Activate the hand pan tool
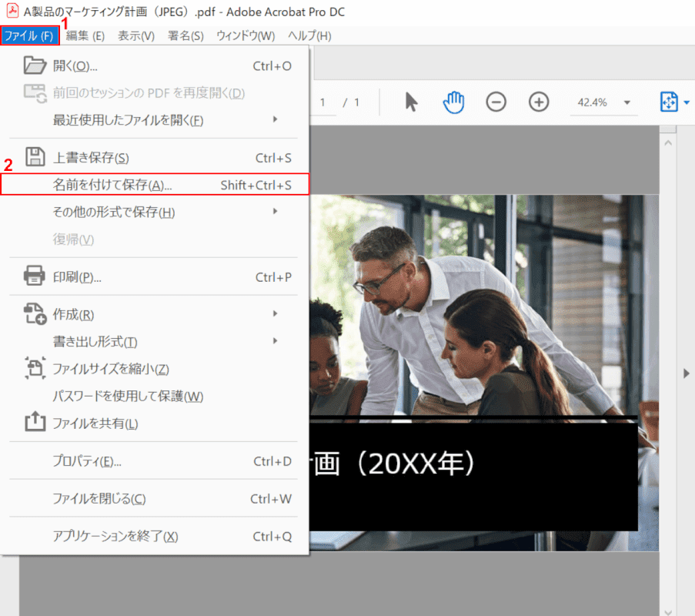The height and width of the screenshot is (616, 695). (x=453, y=102)
